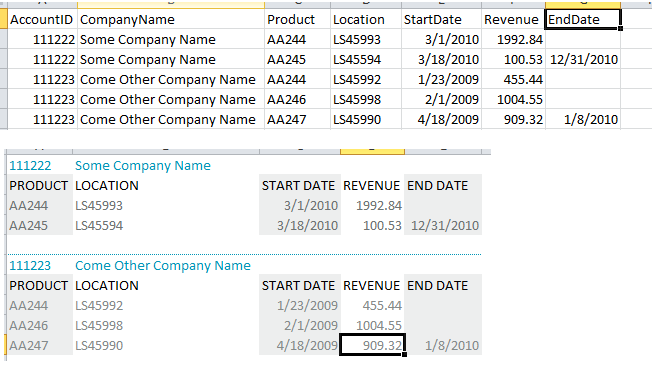Click gray AA247 in the report
662x371 pixels.
click(29, 345)
